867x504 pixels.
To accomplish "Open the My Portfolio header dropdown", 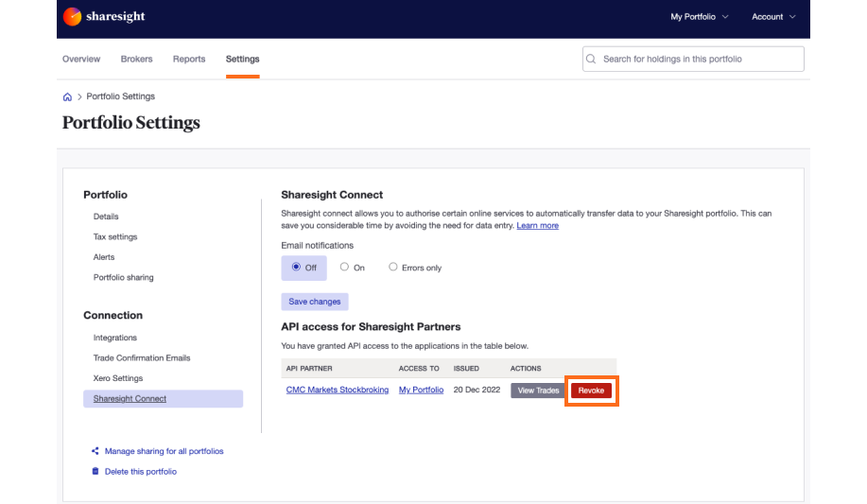I will pyautogui.click(x=700, y=17).
